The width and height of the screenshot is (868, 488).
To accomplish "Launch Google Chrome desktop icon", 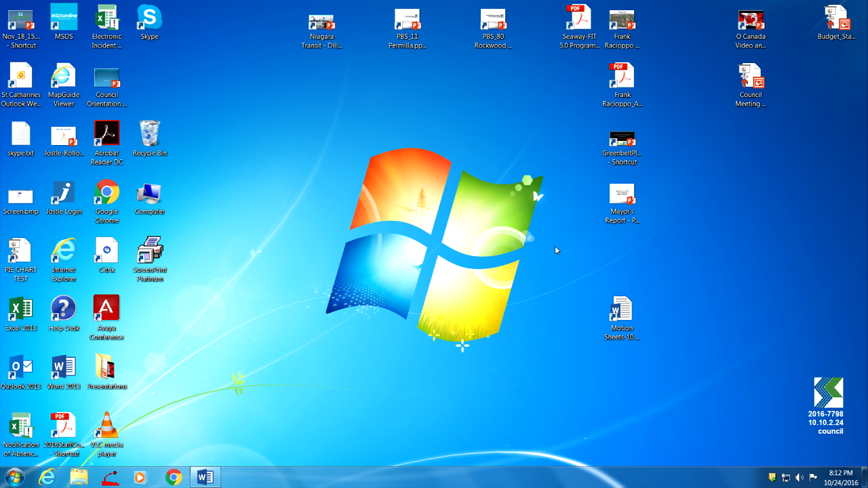I will 106,202.
